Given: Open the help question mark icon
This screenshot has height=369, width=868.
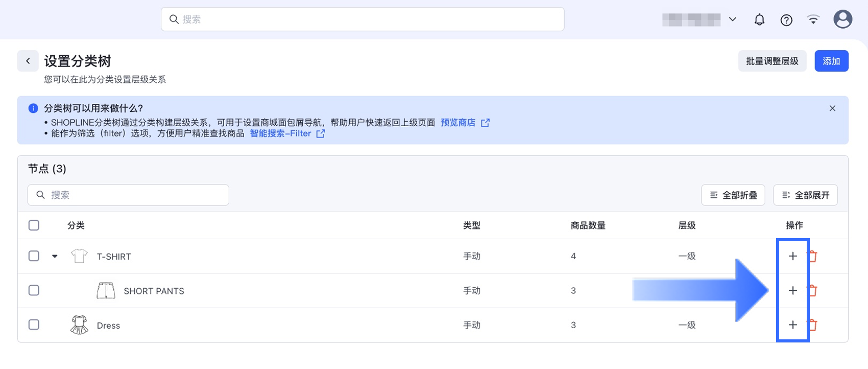Looking at the screenshot, I should [x=786, y=20].
